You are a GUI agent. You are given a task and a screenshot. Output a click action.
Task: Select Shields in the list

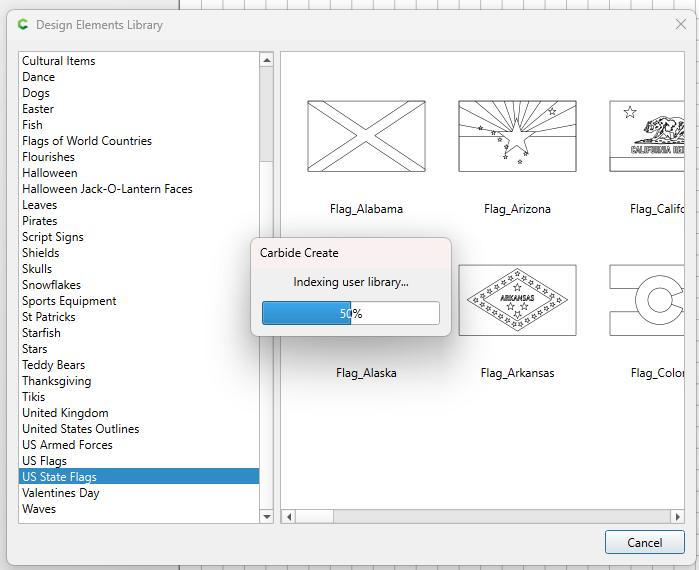click(x=139, y=253)
